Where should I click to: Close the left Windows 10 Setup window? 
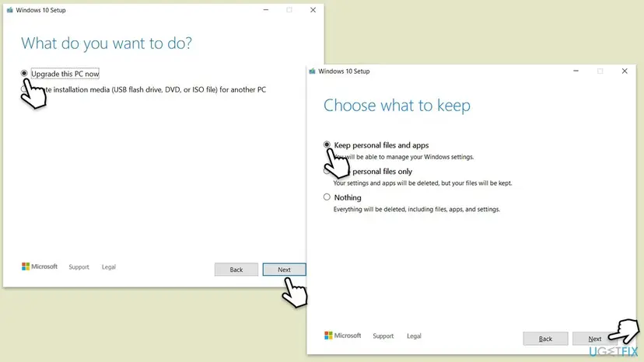tap(313, 10)
